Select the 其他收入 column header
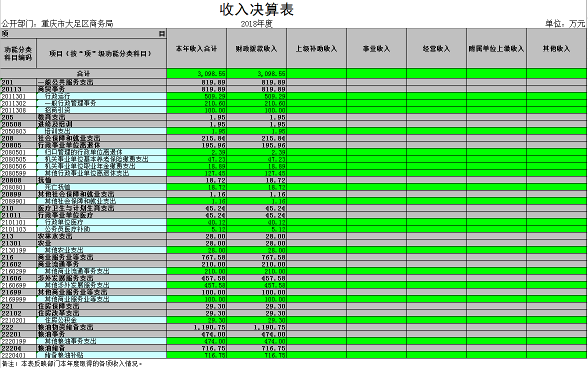This screenshot has width=588, height=368. 556,48
